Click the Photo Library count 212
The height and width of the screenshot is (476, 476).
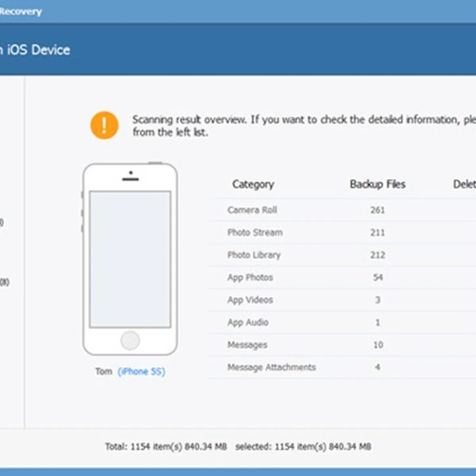tap(378, 255)
